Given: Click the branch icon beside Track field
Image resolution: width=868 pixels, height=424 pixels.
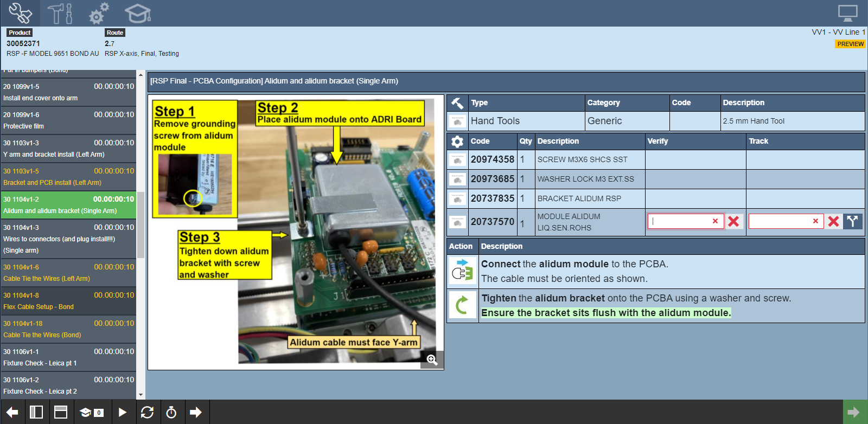Looking at the screenshot, I should click(x=853, y=221).
